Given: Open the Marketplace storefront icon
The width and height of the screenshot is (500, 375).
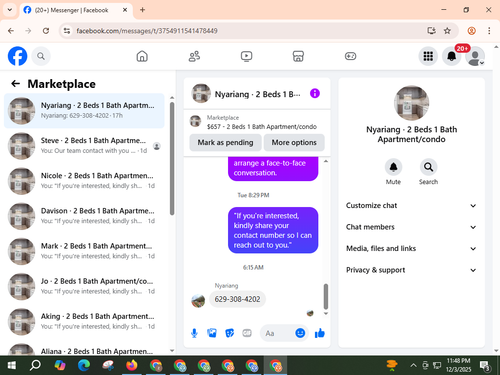Looking at the screenshot, I should point(298,56).
